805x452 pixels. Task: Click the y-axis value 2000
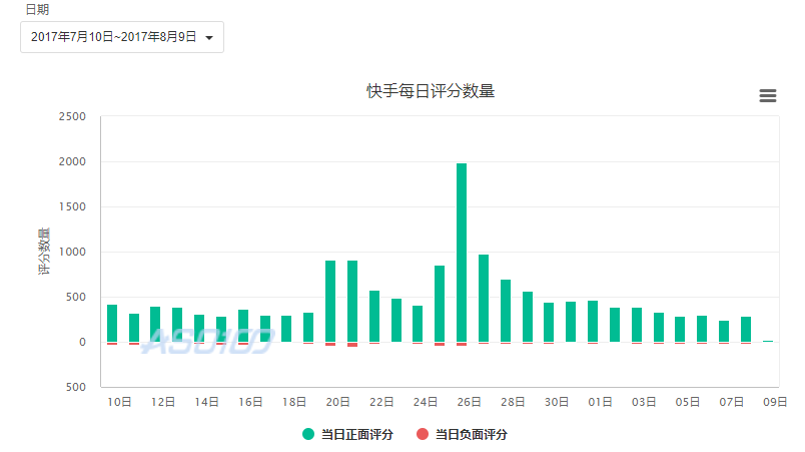pos(72,162)
